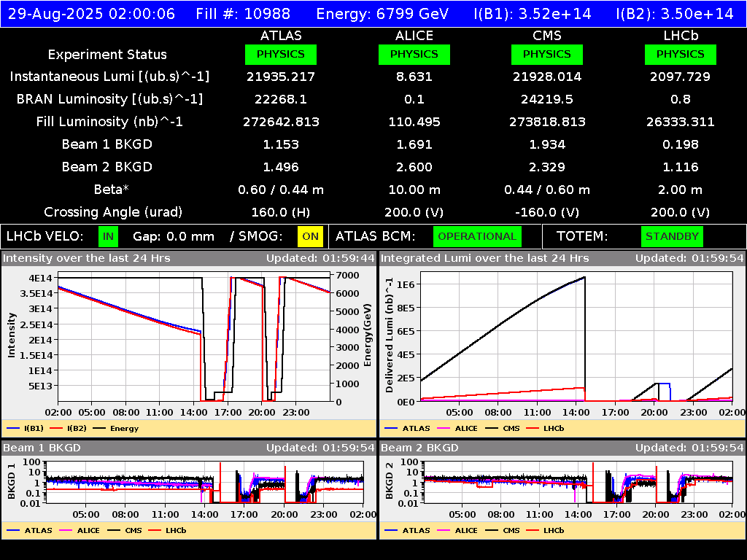
Task: Select the Fill # 10988 text
Action: [x=243, y=13]
